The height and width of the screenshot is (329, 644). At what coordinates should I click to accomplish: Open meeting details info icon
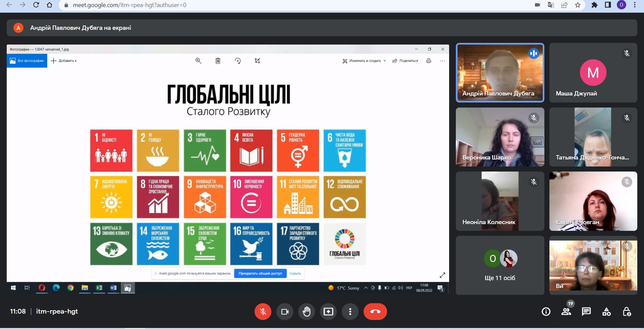(x=546, y=312)
